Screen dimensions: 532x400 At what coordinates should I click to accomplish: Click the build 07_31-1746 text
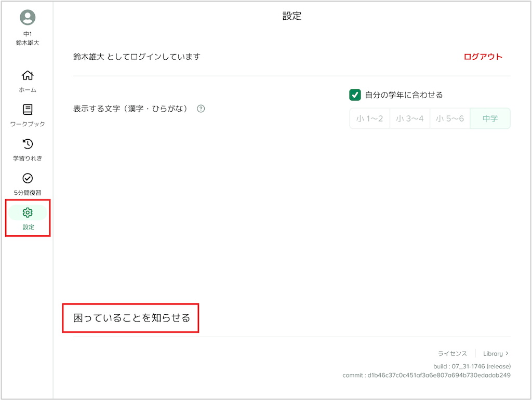472,366
